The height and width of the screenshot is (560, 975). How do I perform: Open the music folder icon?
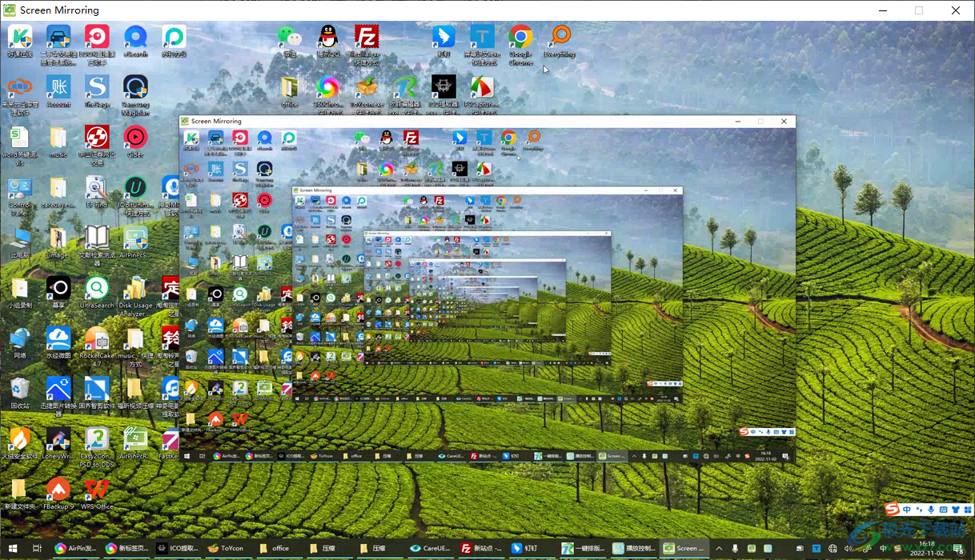58,138
